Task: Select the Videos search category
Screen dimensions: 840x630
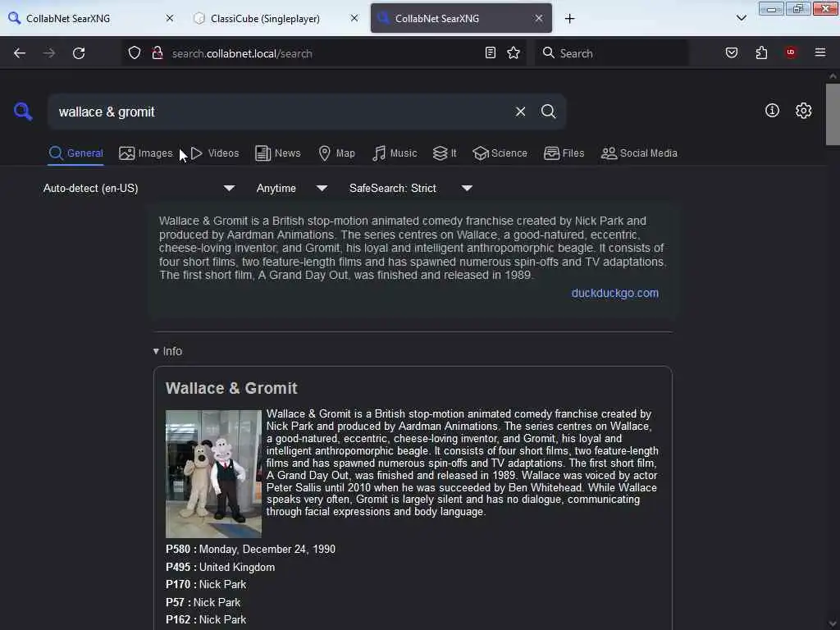Action: click(215, 153)
